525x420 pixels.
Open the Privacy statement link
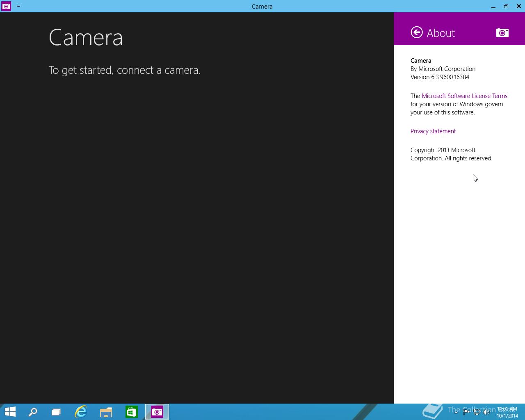433,131
